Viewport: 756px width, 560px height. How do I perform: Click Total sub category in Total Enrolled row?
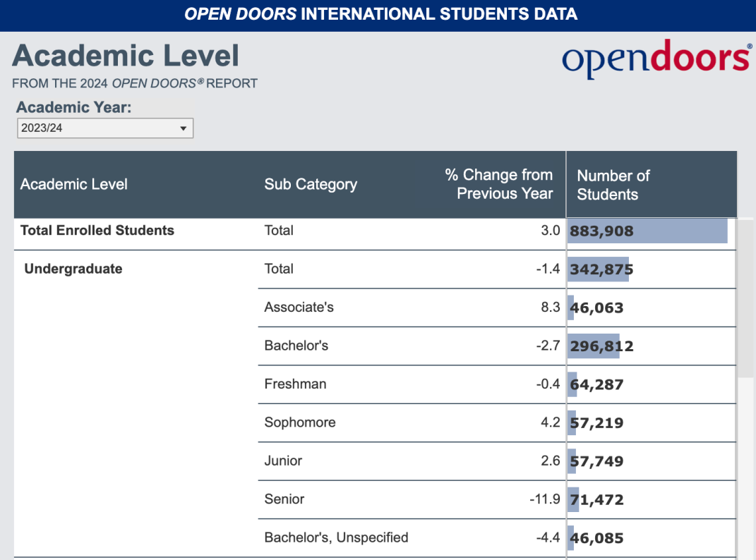pos(279,231)
